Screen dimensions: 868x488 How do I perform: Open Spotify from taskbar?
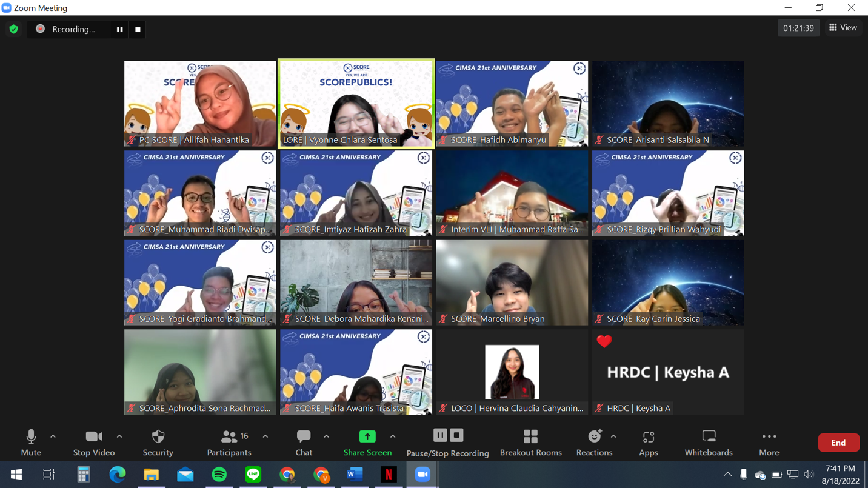tap(219, 475)
